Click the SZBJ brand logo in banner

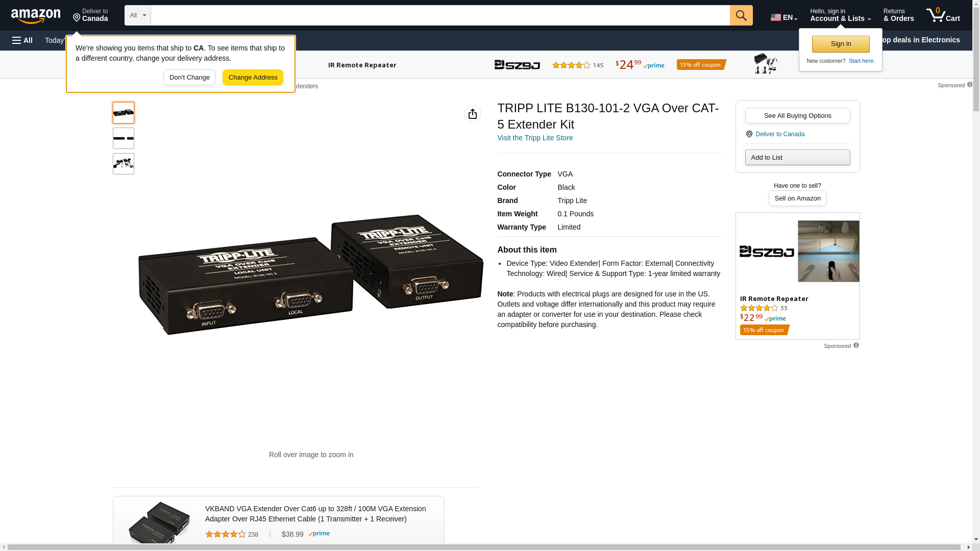[x=517, y=65]
